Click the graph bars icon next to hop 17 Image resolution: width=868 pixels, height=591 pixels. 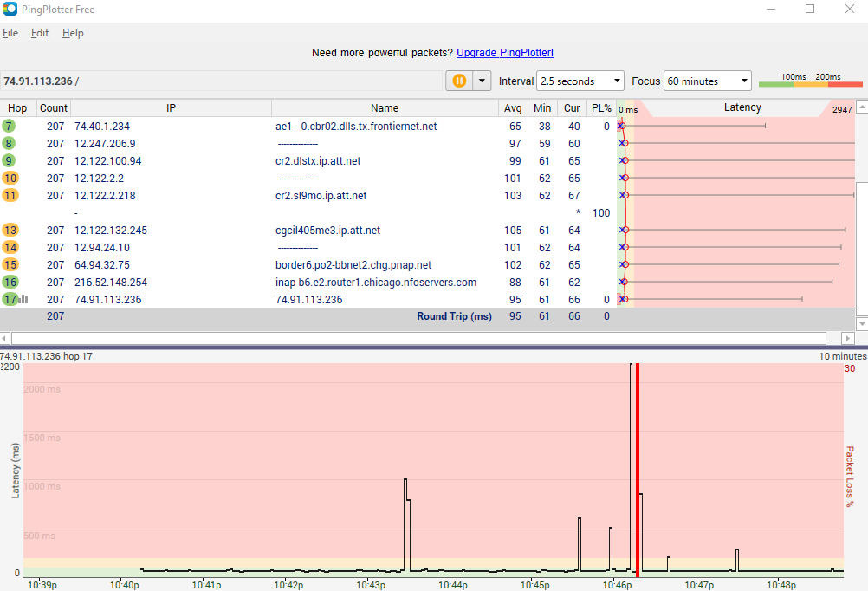click(23, 299)
